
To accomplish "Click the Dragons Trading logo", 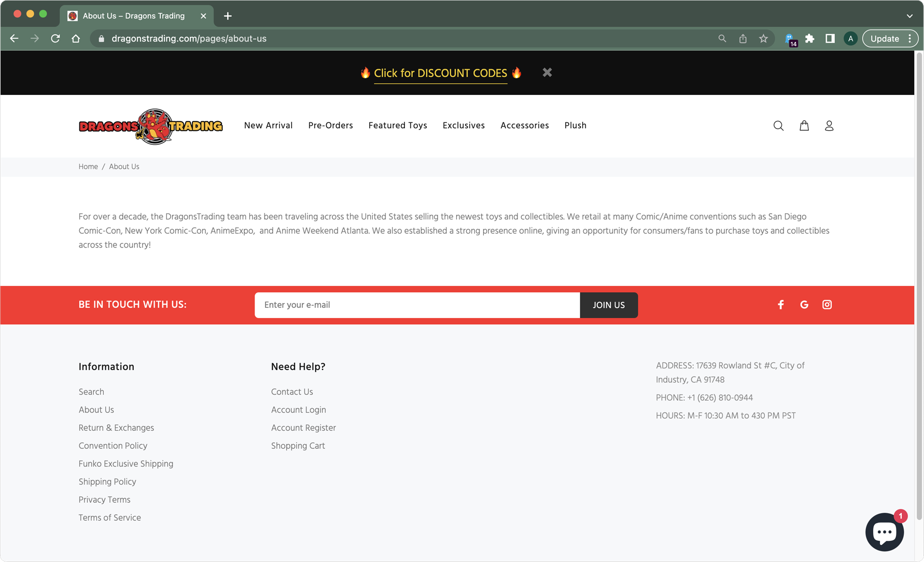I will (x=150, y=126).
